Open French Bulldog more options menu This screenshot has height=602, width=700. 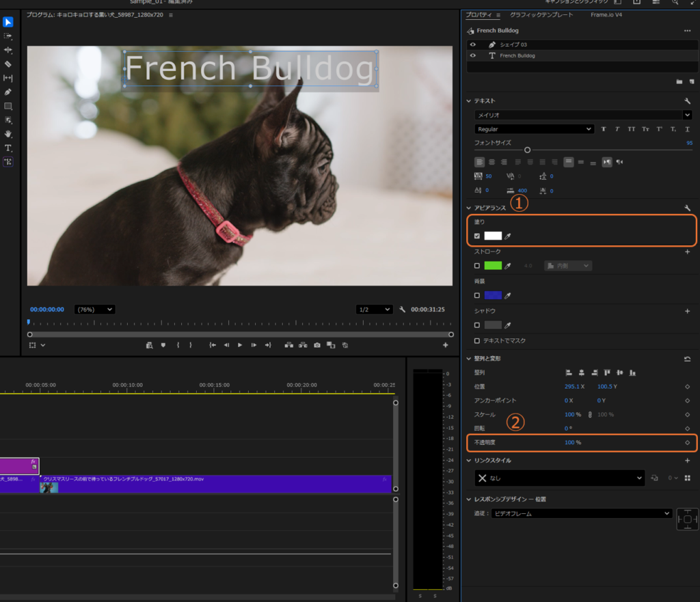[687, 31]
